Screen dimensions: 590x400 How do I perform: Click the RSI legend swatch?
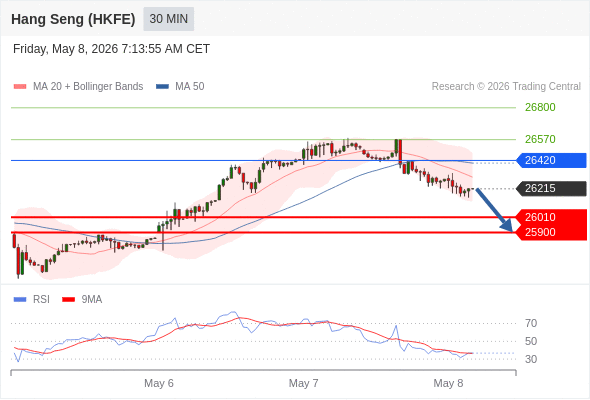click(20, 300)
